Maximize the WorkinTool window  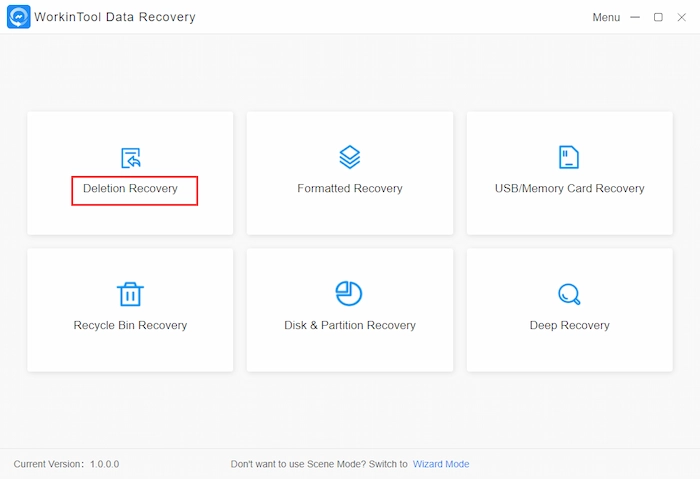click(658, 17)
